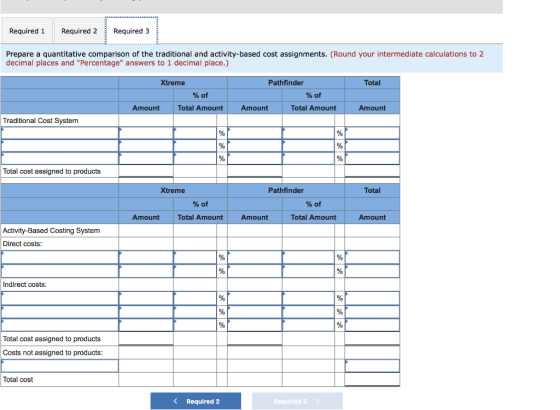This screenshot has height=410, width=560.
Task: Click Xtreme percent field in third Traditional row
Action: point(195,158)
